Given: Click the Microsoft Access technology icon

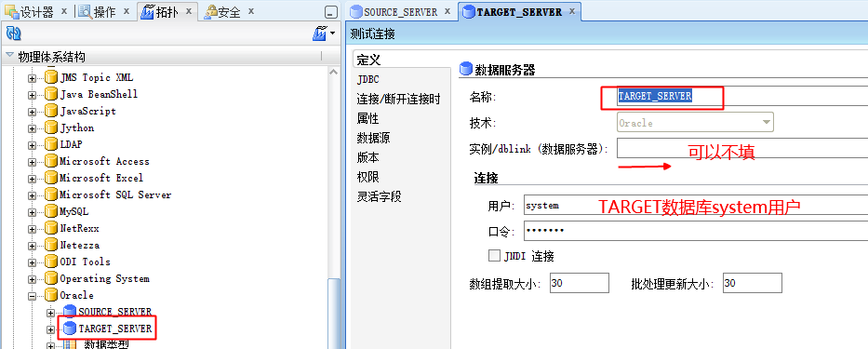Looking at the screenshot, I should [51, 161].
